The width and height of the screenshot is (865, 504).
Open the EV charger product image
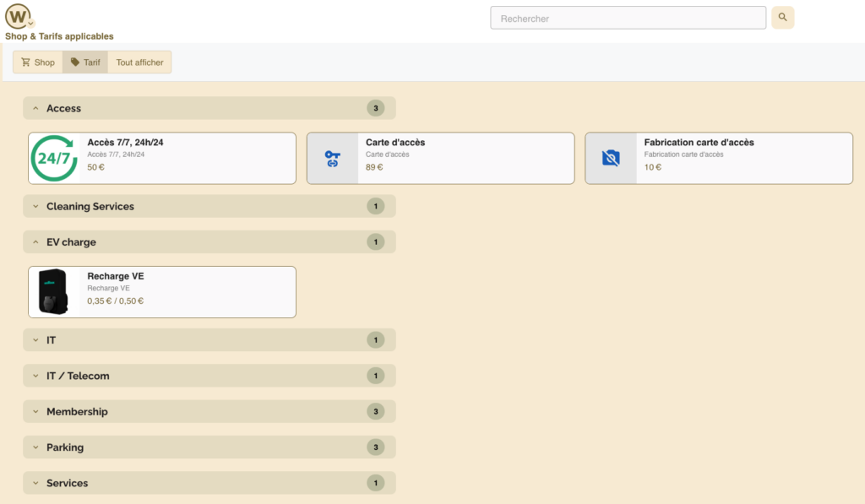(x=54, y=292)
